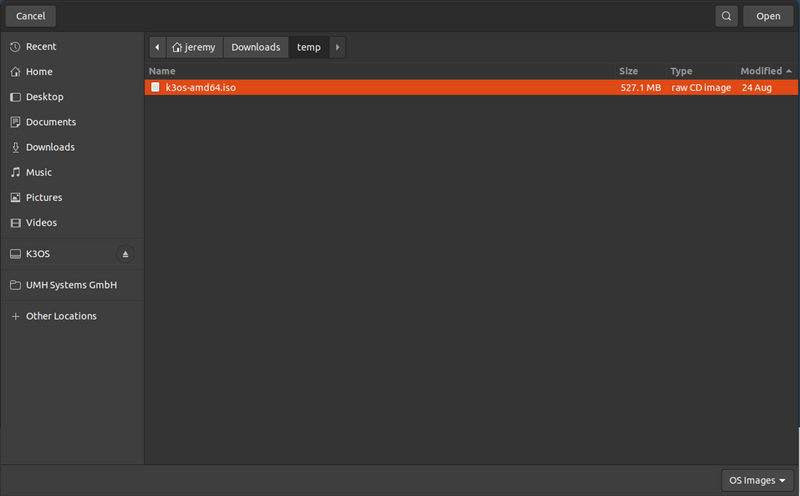Expand the OS Images file filter dropdown
The image size is (800, 496).
point(757,480)
